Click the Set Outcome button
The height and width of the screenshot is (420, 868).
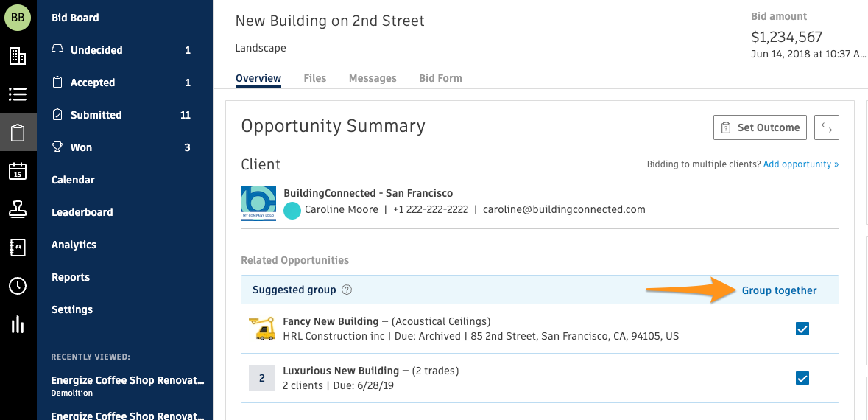pos(760,127)
